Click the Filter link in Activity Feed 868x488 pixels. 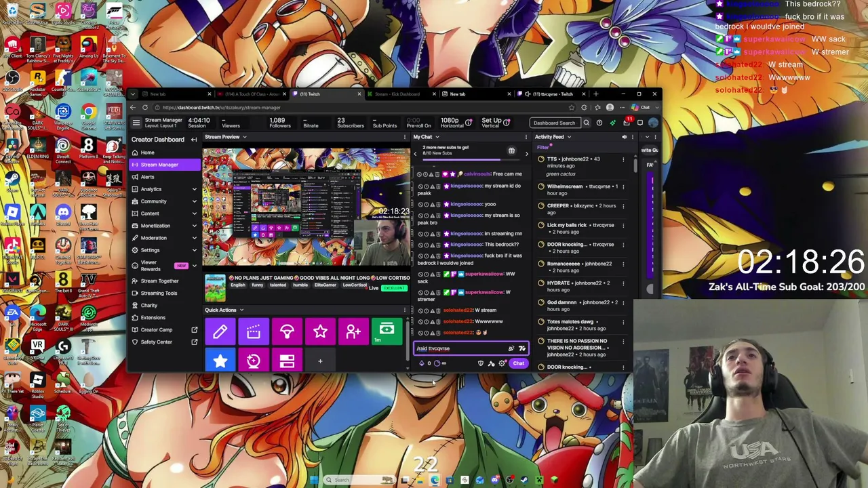(x=542, y=148)
